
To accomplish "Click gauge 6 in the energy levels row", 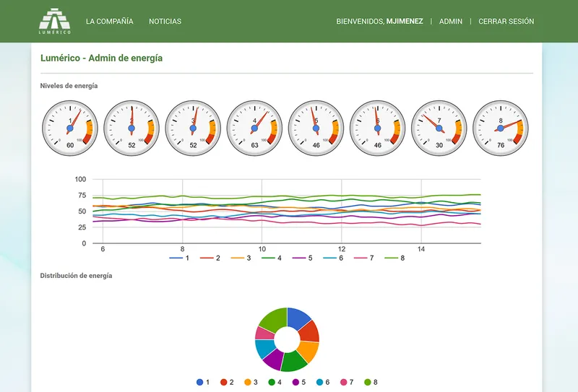I will pyautogui.click(x=377, y=128).
